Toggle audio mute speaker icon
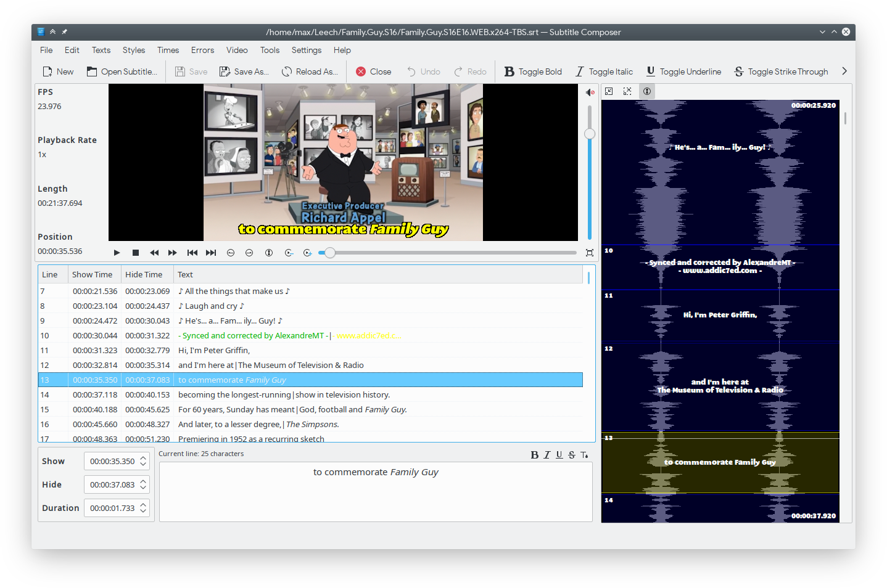887x588 pixels. click(590, 92)
